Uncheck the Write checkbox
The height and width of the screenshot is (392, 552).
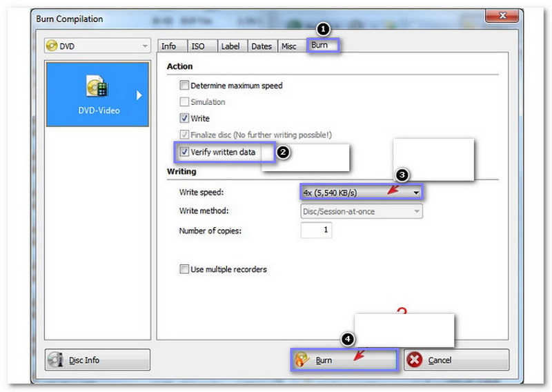(184, 118)
